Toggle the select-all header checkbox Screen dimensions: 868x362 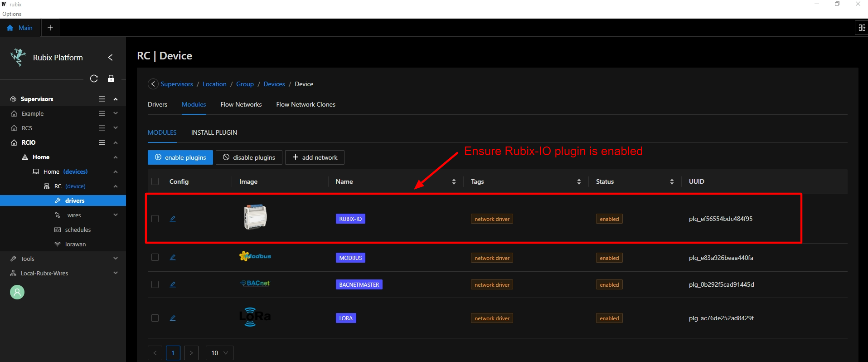pos(155,181)
